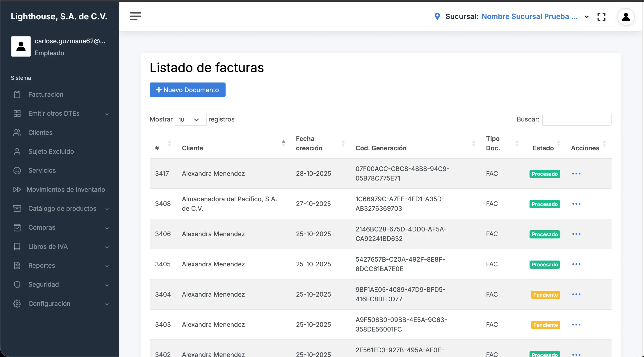Click the Catálogo de productos archive icon
The width and height of the screenshot is (644, 357).
17,208
